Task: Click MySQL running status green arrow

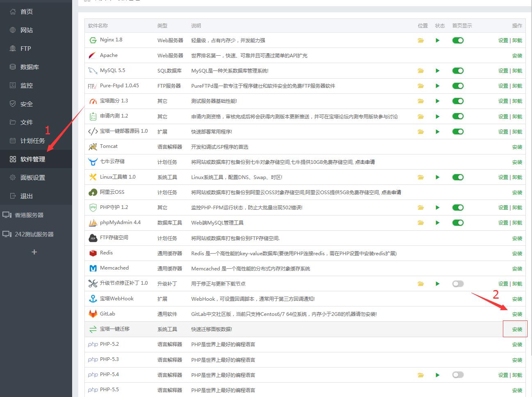Action: point(437,70)
